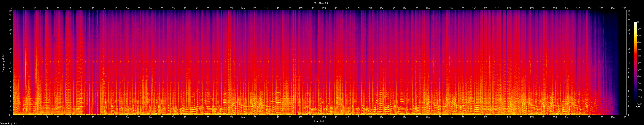Click the 22 kHz label on the left frequency axis
Screen dimensions: 644x125
[9, 10]
